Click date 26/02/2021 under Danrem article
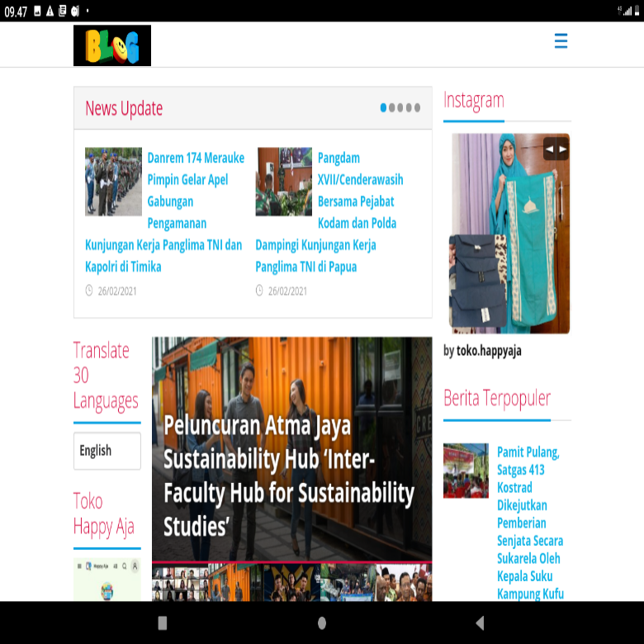Image resolution: width=644 pixels, height=644 pixels. (117, 291)
